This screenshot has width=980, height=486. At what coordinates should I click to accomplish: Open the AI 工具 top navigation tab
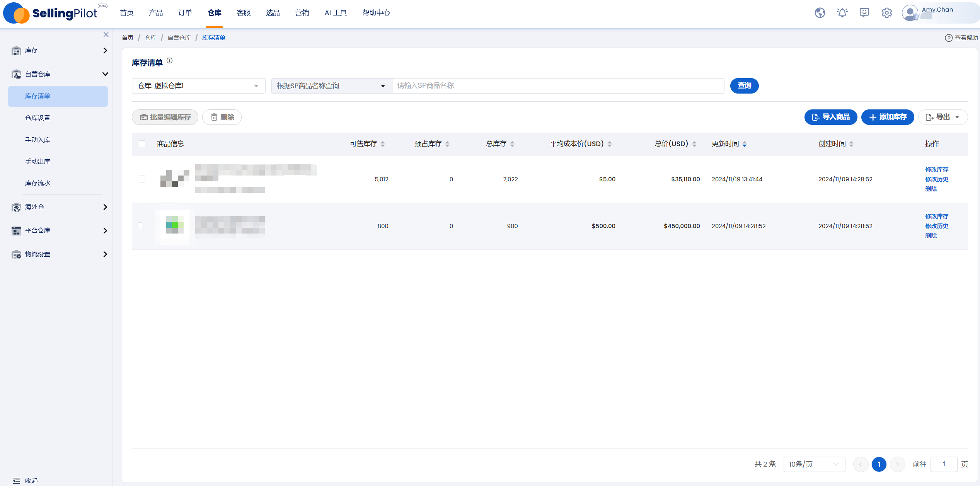point(336,13)
